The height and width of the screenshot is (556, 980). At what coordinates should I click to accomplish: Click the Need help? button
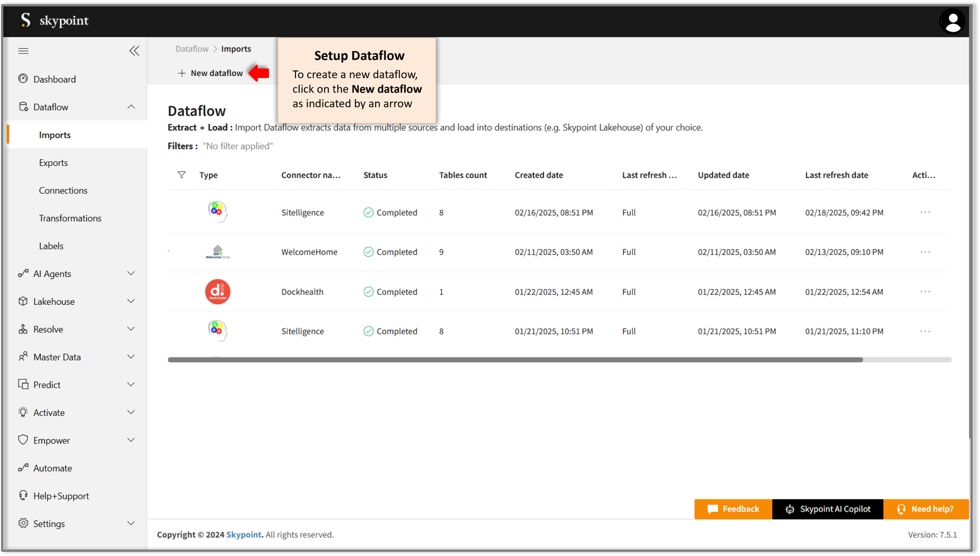[926, 509]
